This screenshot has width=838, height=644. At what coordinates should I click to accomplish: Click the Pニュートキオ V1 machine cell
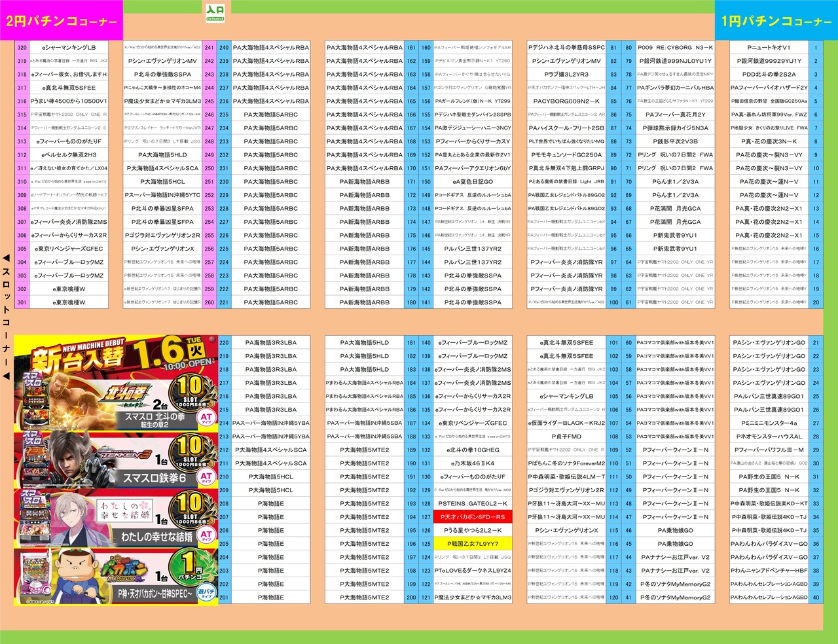(x=769, y=48)
